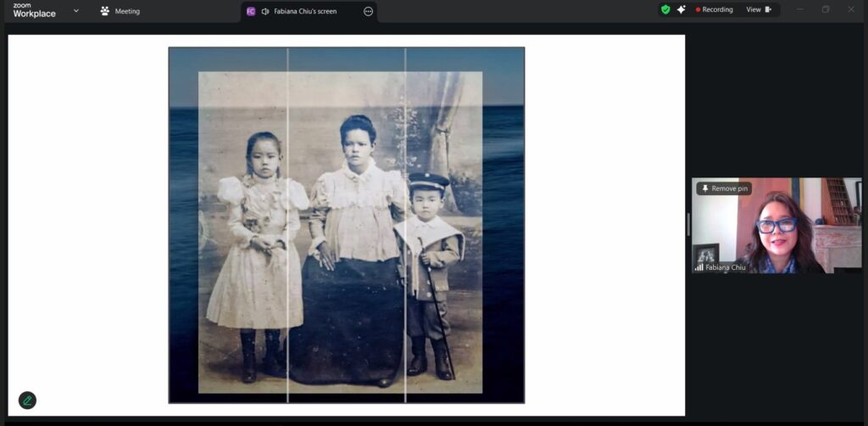Click the Recording indicator
Image resolution: width=868 pixels, height=426 pixels.
pyautogui.click(x=714, y=10)
